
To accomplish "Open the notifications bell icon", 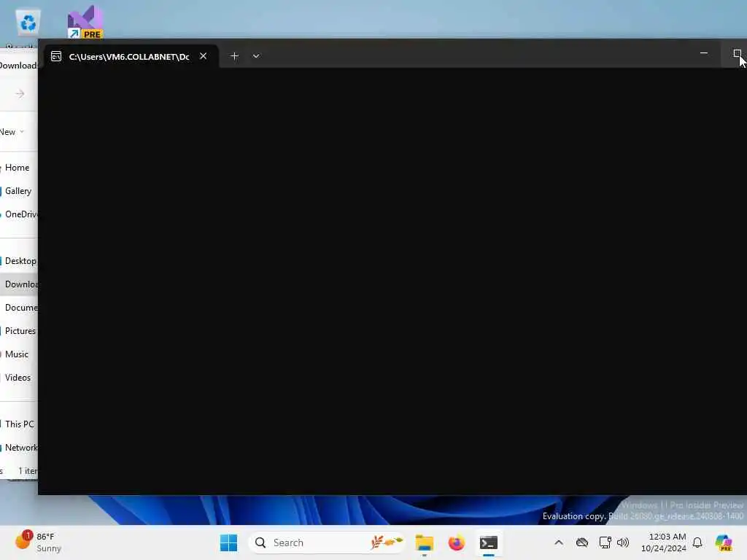I will coord(697,542).
